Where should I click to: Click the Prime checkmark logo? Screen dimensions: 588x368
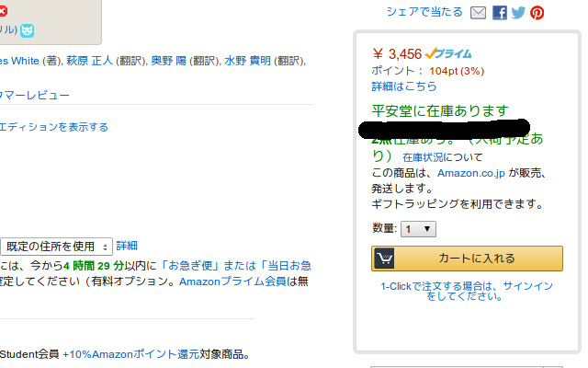tap(448, 53)
